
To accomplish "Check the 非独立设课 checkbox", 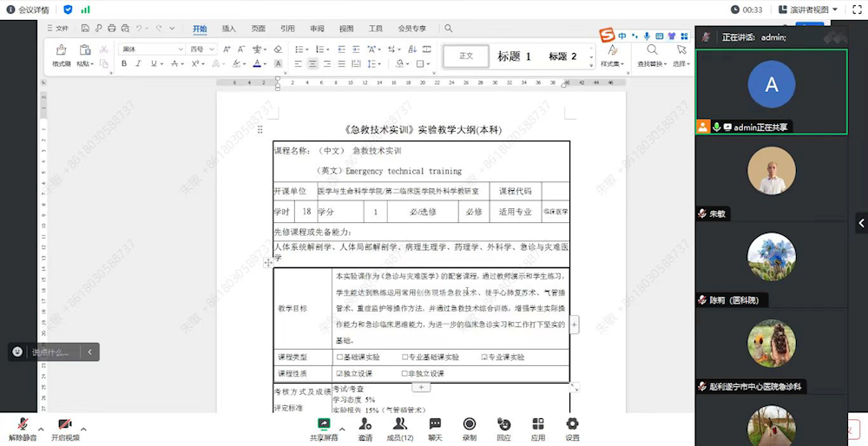I will (x=405, y=373).
